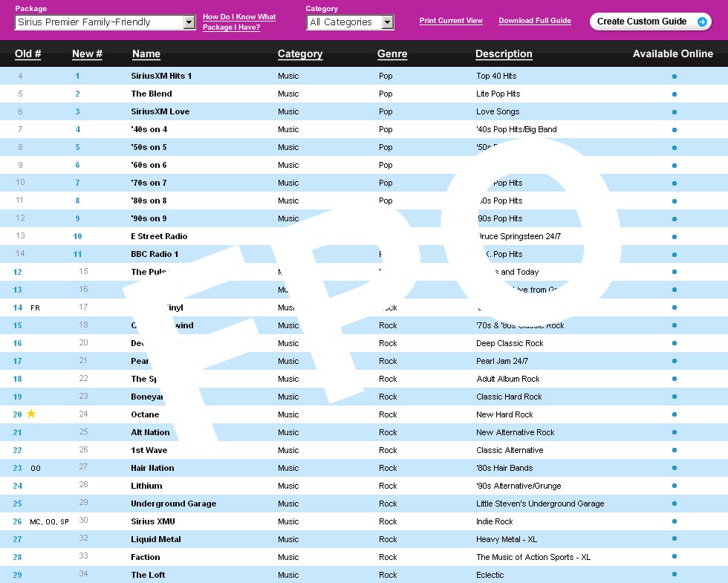Click the 'FR' code on row 14

36,307
